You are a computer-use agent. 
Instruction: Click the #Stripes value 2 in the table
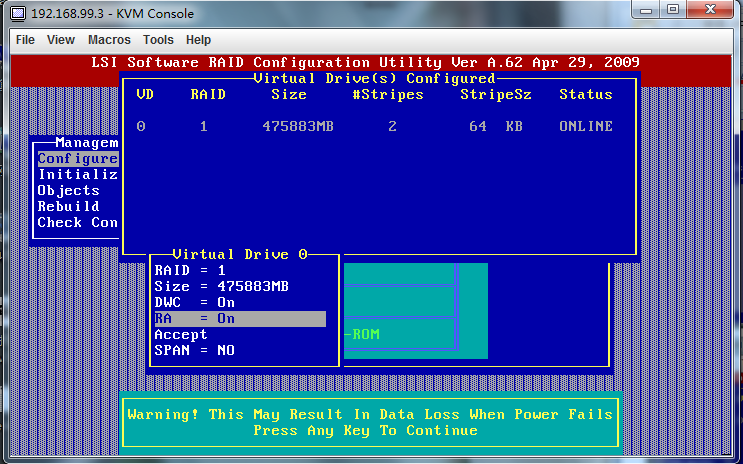coord(392,127)
